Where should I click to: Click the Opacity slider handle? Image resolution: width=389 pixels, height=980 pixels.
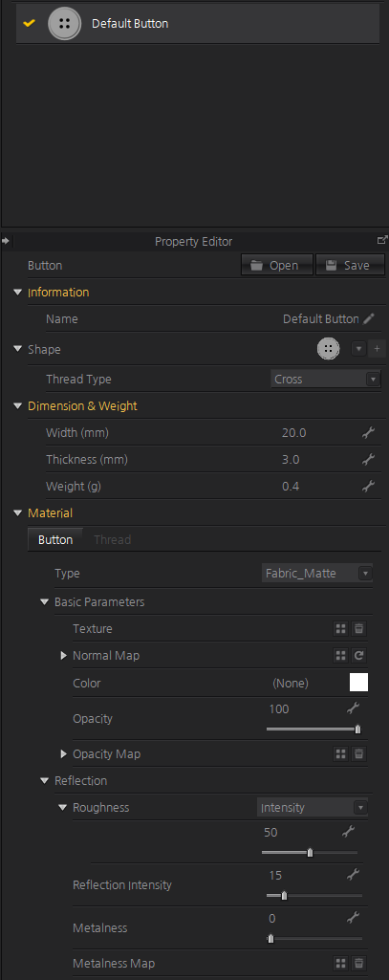pos(357,729)
